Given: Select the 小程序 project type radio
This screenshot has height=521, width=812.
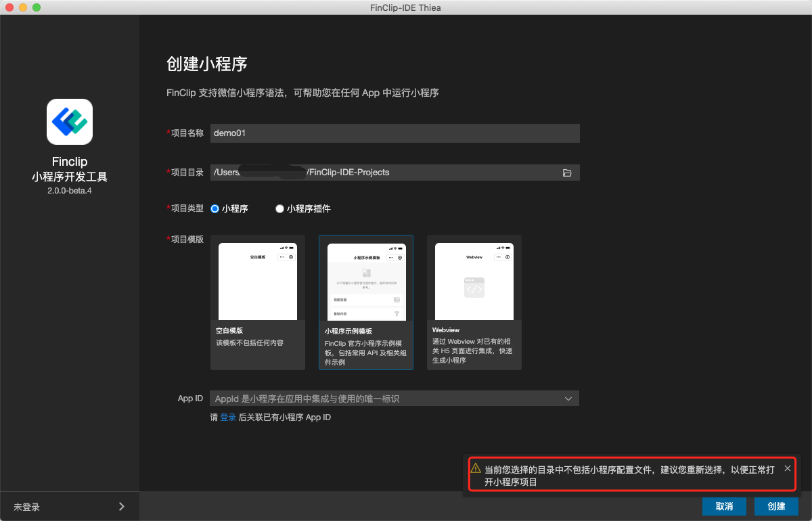Looking at the screenshot, I should (215, 209).
